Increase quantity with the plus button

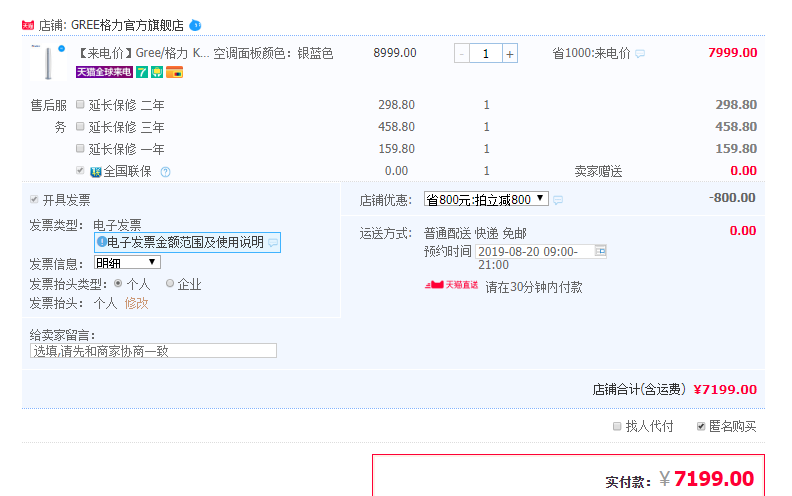point(510,54)
